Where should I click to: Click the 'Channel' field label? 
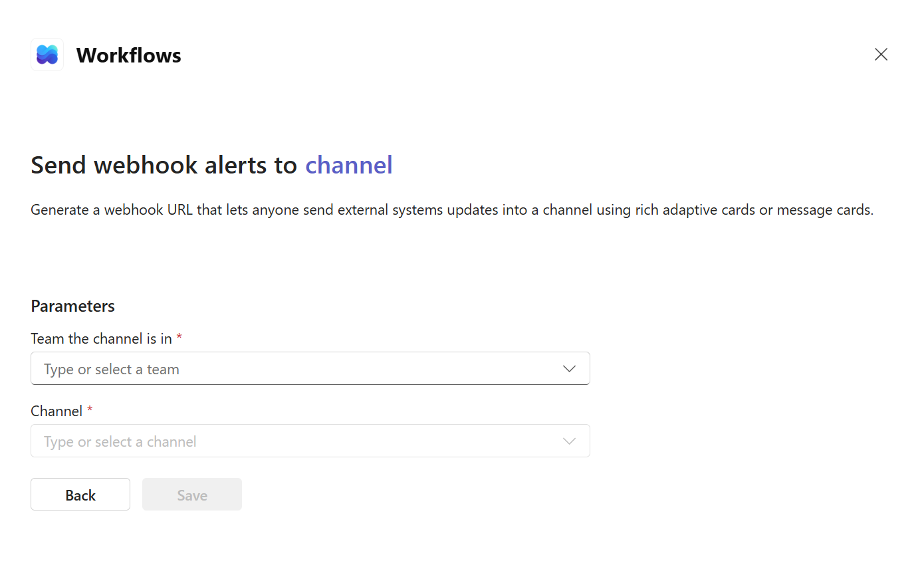56,411
